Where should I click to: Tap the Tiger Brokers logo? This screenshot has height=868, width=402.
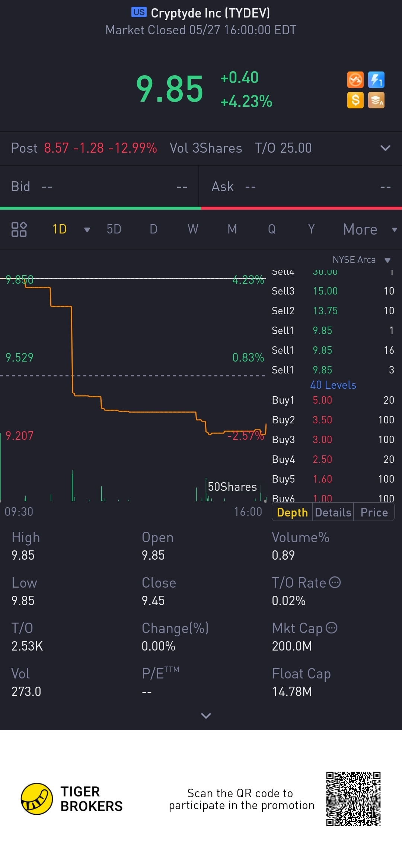(x=71, y=799)
